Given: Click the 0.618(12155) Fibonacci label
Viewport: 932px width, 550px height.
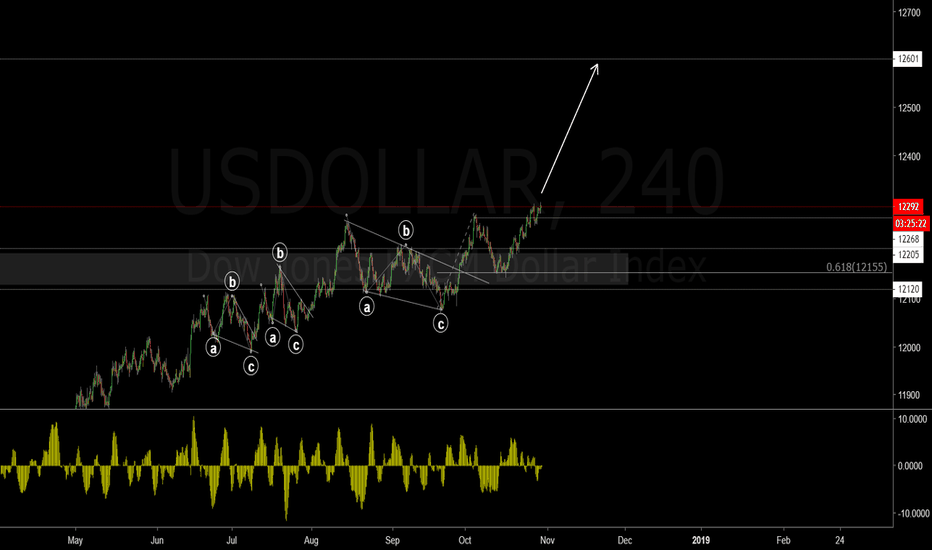Looking at the screenshot, I should pyautogui.click(x=857, y=267).
